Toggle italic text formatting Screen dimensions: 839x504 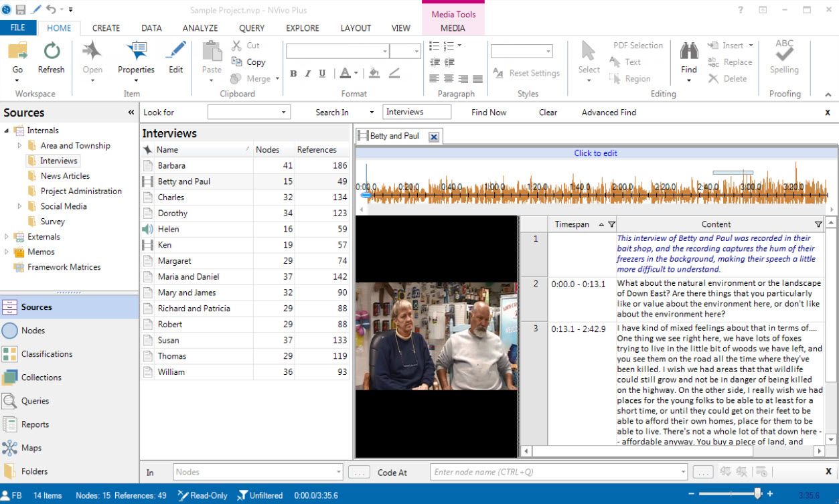click(x=307, y=74)
